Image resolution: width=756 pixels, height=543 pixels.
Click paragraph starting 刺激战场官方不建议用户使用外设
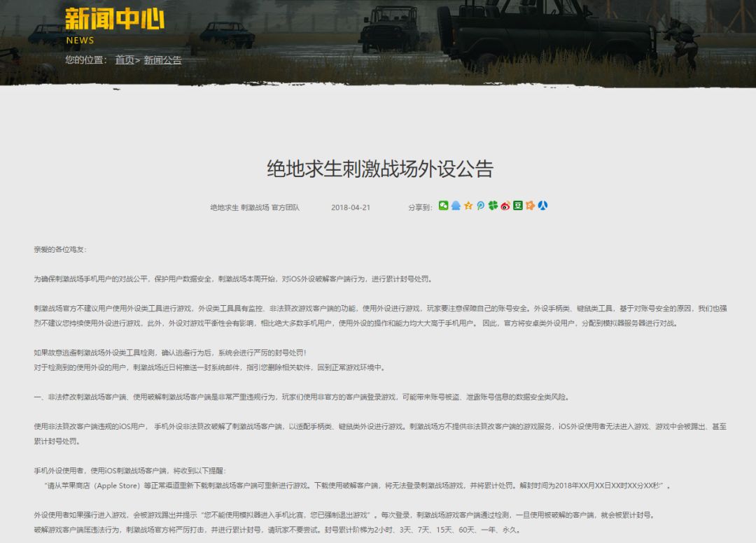coord(380,316)
